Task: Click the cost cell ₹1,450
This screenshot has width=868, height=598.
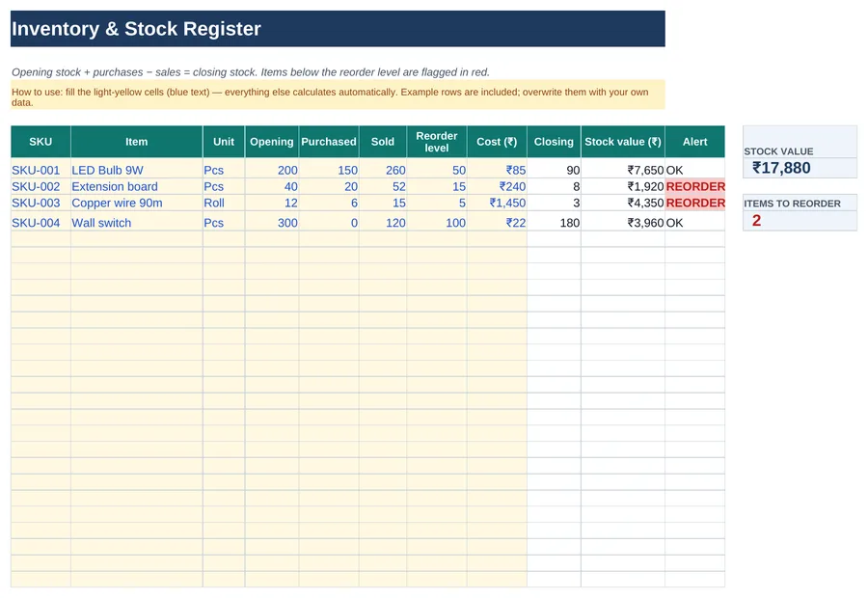Action: click(497, 203)
